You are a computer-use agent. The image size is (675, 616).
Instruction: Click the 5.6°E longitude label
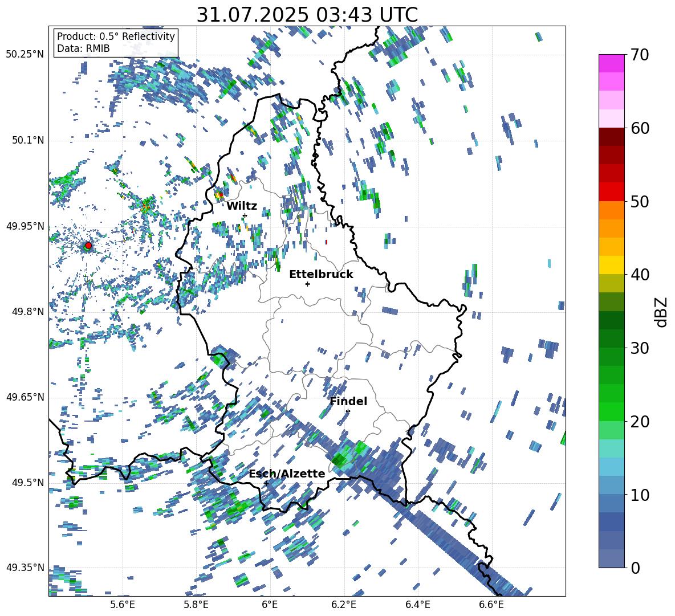point(123,605)
